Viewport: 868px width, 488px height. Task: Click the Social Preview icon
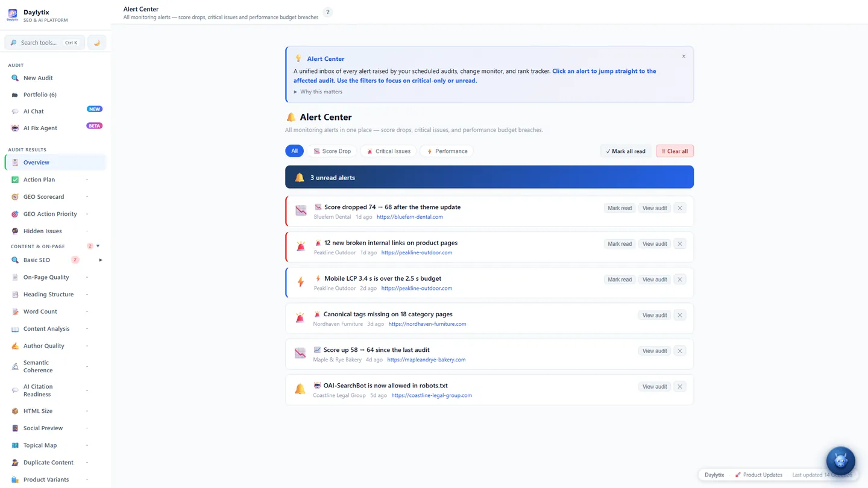coord(15,428)
